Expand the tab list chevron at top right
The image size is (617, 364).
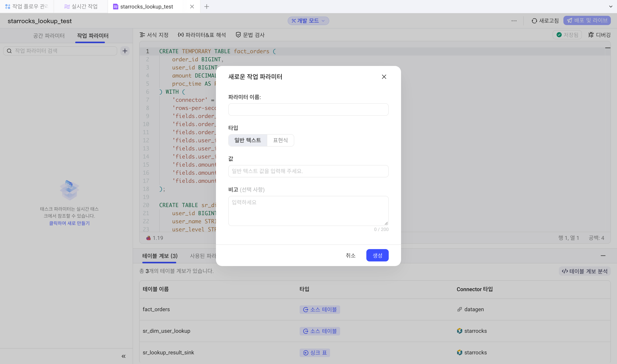611,7
